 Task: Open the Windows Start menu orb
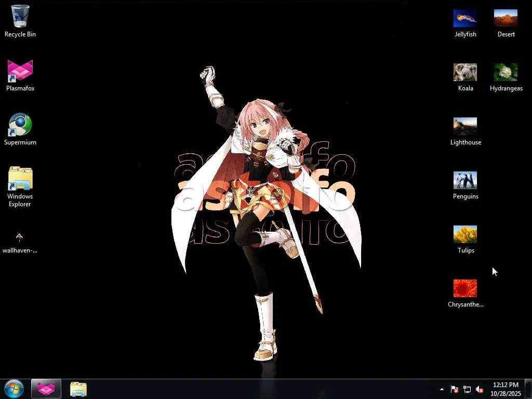pyautogui.click(x=14, y=389)
